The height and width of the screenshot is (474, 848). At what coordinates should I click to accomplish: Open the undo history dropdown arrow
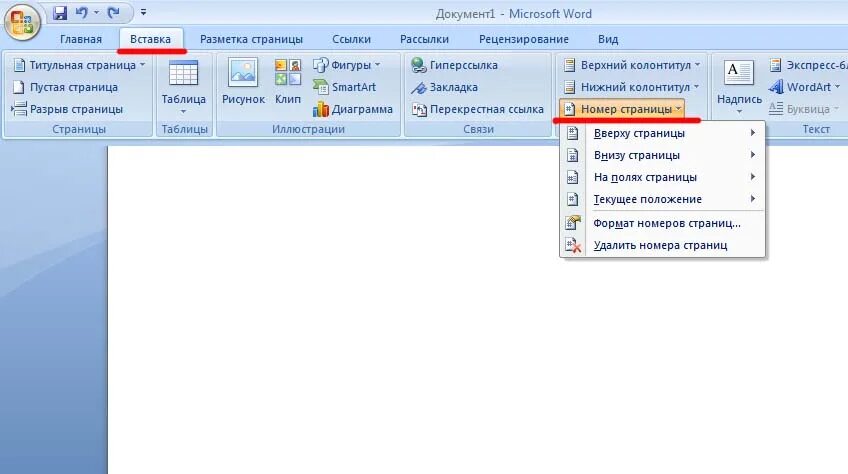pyautogui.click(x=96, y=13)
